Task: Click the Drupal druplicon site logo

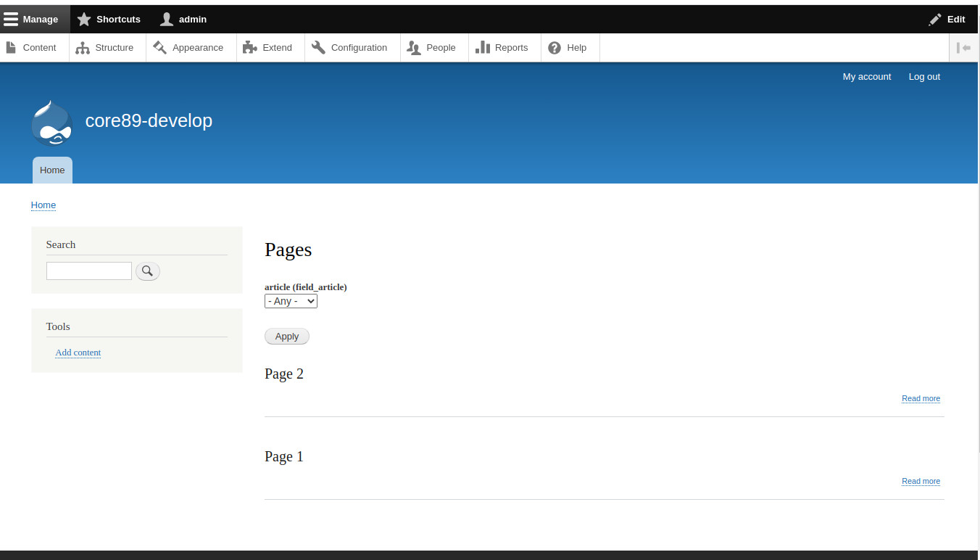Action: [x=51, y=123]
